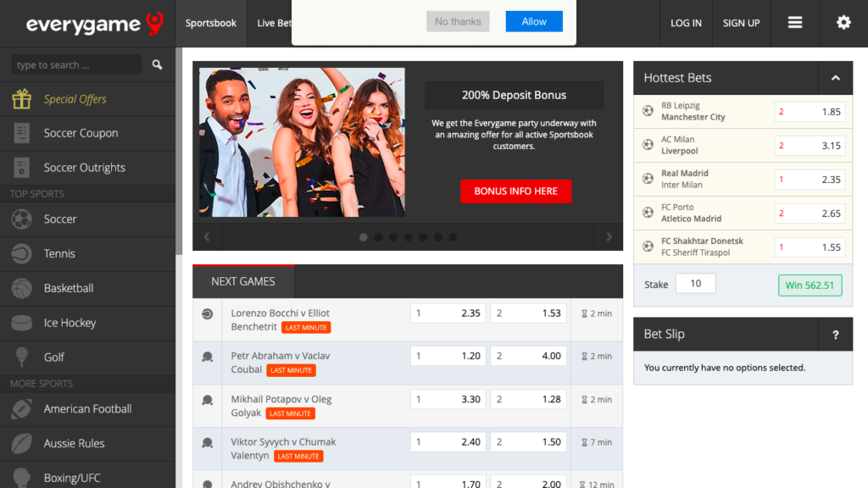The width and height of the screenshot is (868, 488).
Task: Select the third carousel dot
Action: coord(393,237)
